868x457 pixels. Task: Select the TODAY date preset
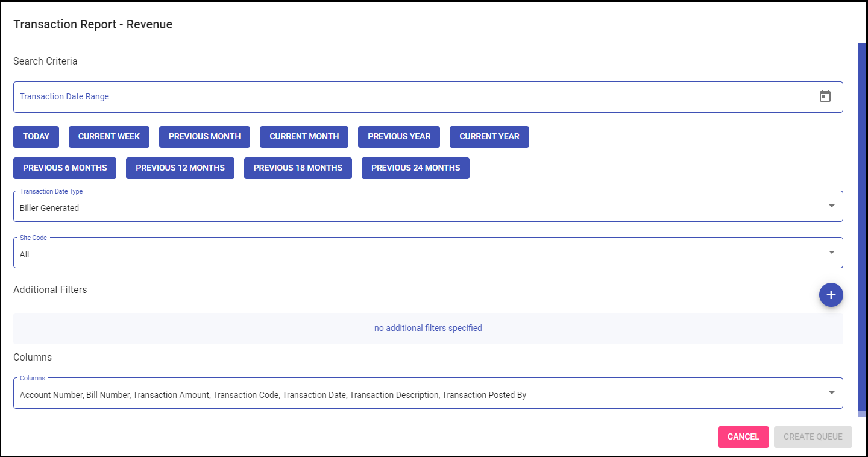tap(36, 137)
